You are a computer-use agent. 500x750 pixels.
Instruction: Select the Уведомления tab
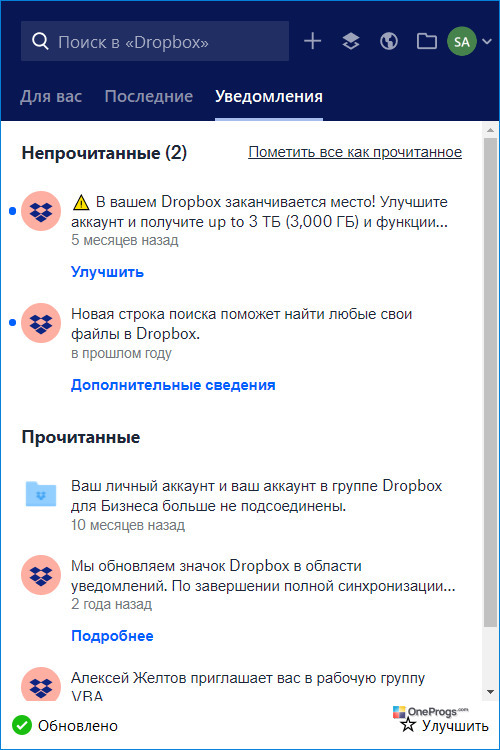(269, 97)
